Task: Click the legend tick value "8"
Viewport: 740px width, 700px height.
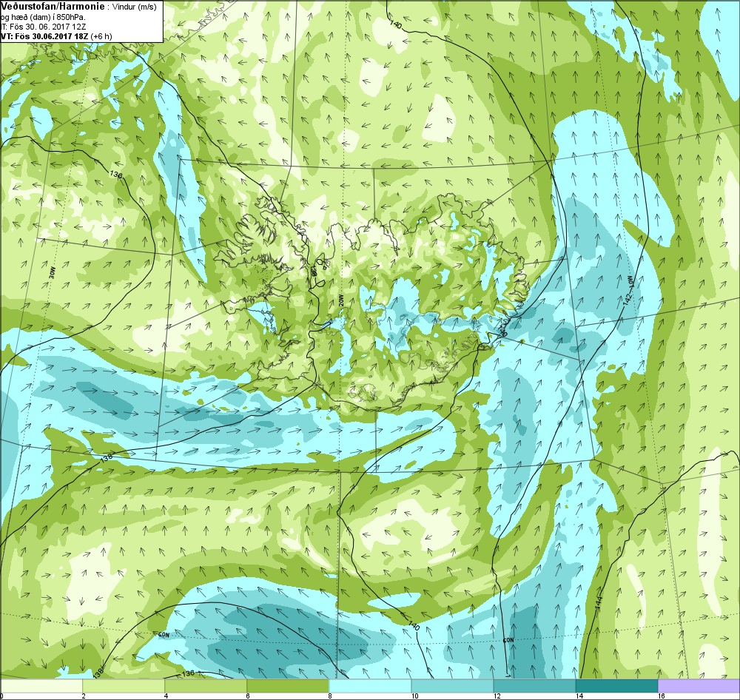Action: coord(329,696)
